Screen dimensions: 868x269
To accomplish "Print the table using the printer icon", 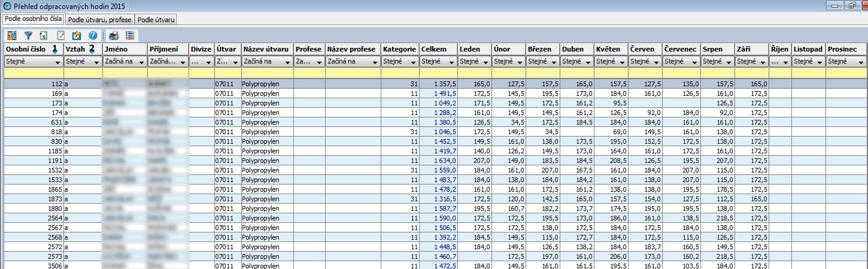I will [114, 35].
